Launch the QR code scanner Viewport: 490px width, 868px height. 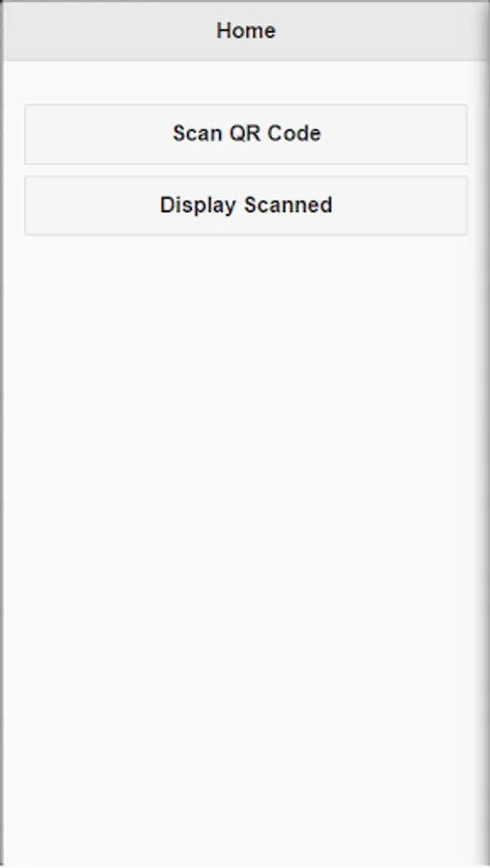(246, 134)
